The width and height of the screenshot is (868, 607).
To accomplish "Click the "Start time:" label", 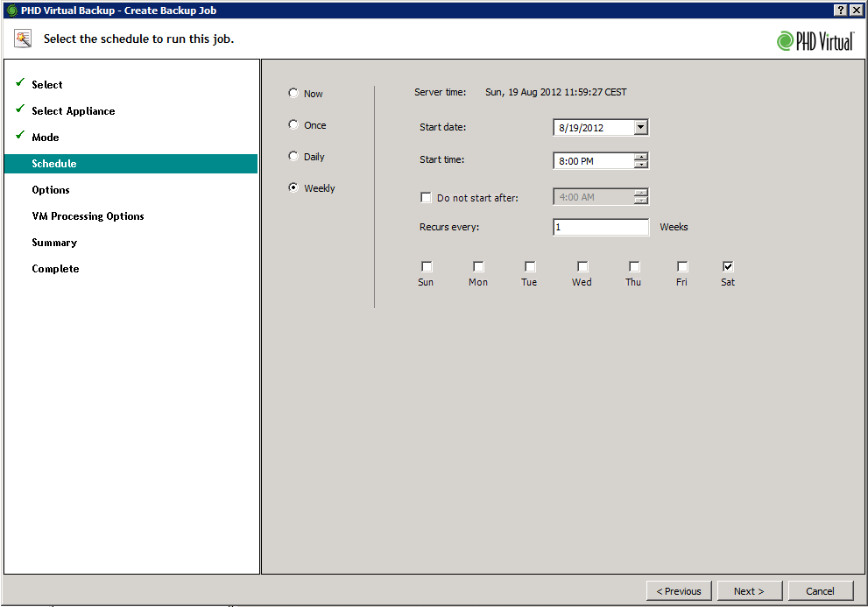I will (x=441, y=159).
